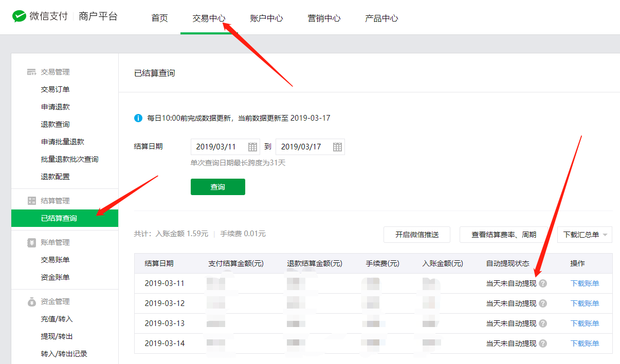Click the start date field 2019/03/11
Image resolution: width=620 pixels, height=364 pixels.
coord(216,147)
